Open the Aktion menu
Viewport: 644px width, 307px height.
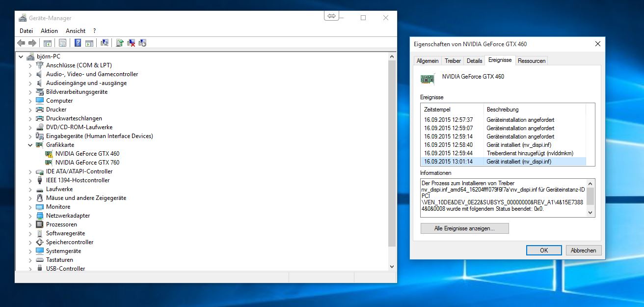tap(49, 30)
